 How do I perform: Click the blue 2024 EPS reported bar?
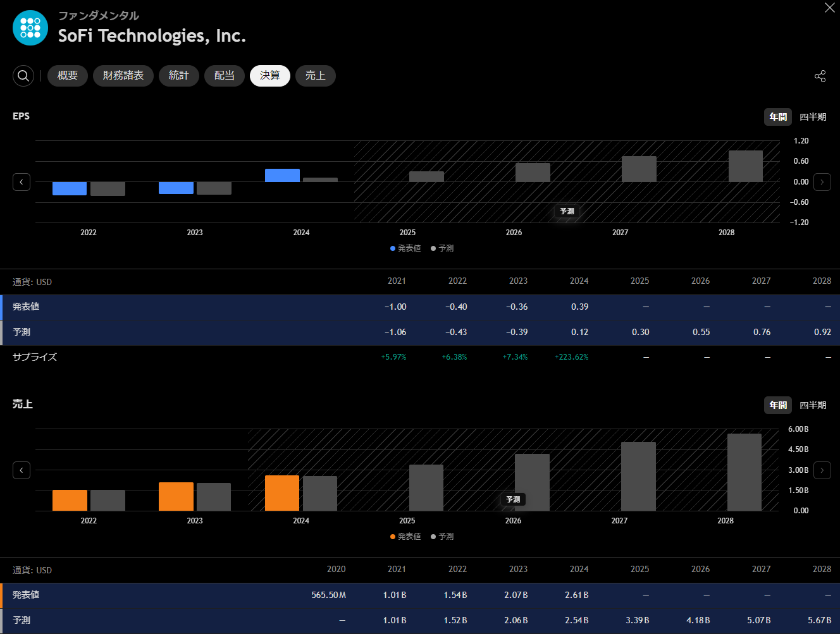click(x=282, y=175)
